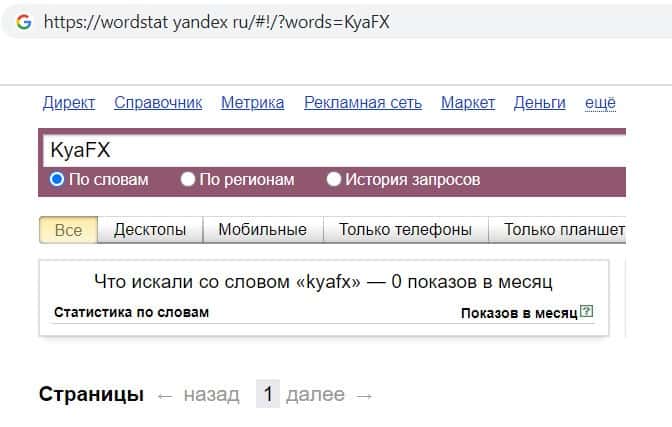Click the Показов в месяц column header

[519, 313]
